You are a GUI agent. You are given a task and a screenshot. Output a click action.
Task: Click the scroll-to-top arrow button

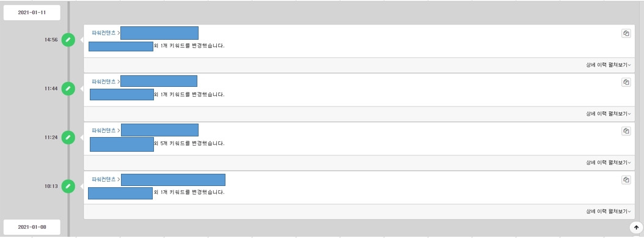pyautogui.click(x=636, y=228)
